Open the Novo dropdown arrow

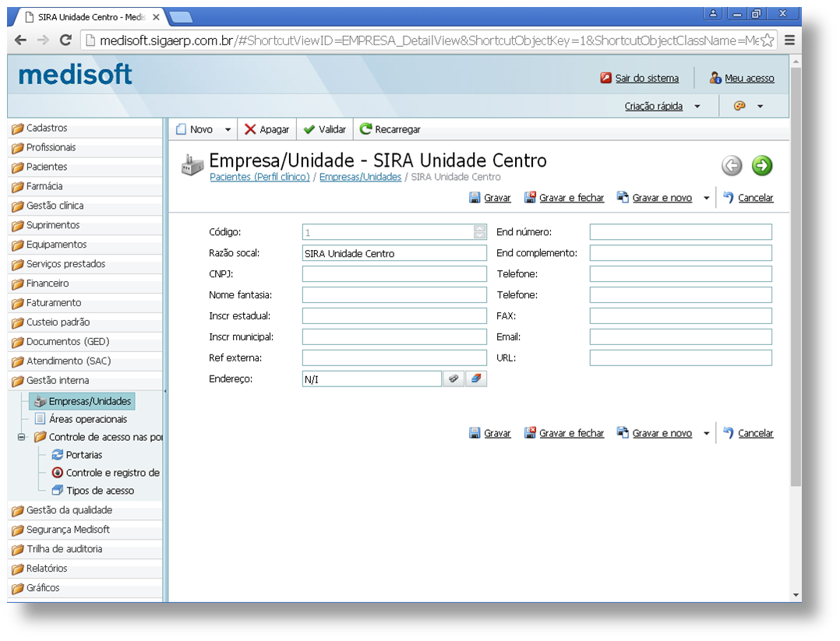click(x=228, y=130)
